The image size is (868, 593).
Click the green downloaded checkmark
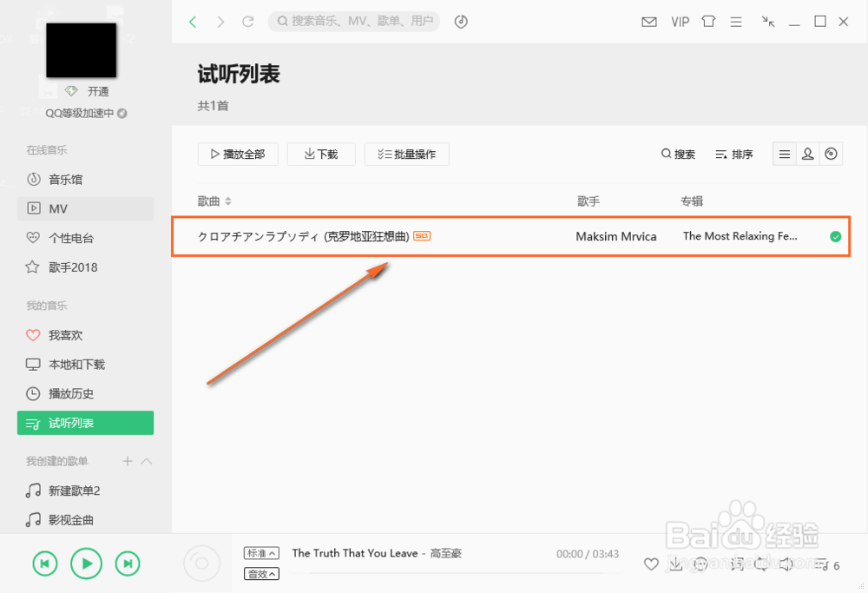click(836, 237)
